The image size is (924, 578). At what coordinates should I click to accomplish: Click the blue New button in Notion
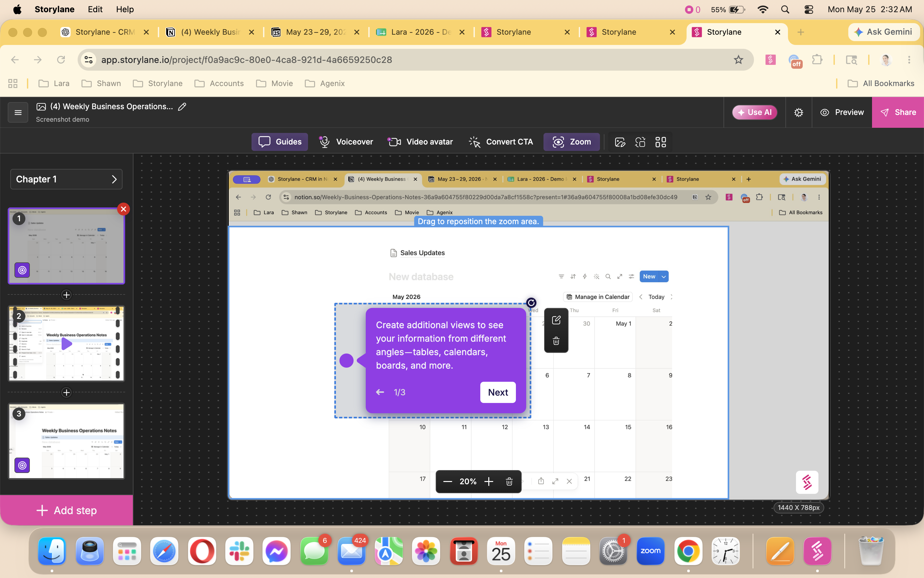coord(649,276)
